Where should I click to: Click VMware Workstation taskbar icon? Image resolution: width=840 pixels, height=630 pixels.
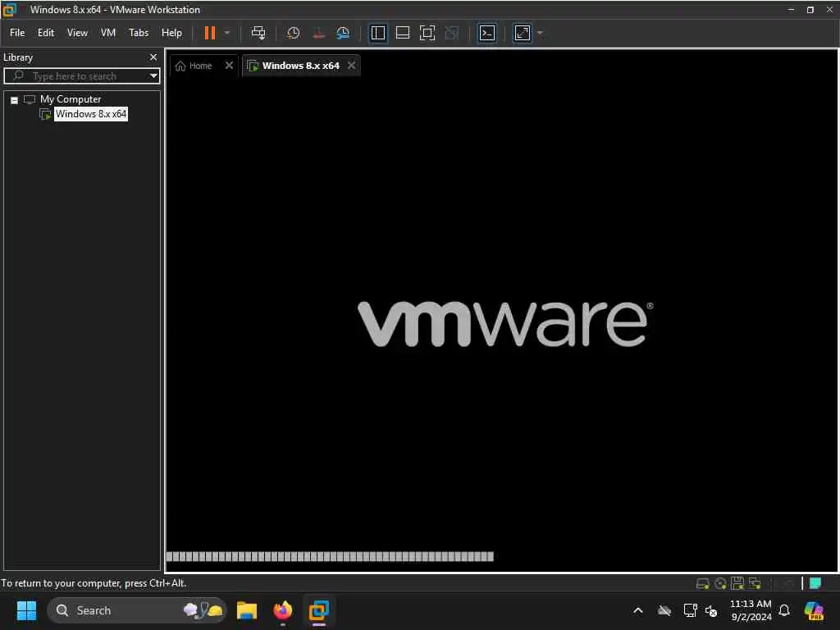click(x=319, y=610)
